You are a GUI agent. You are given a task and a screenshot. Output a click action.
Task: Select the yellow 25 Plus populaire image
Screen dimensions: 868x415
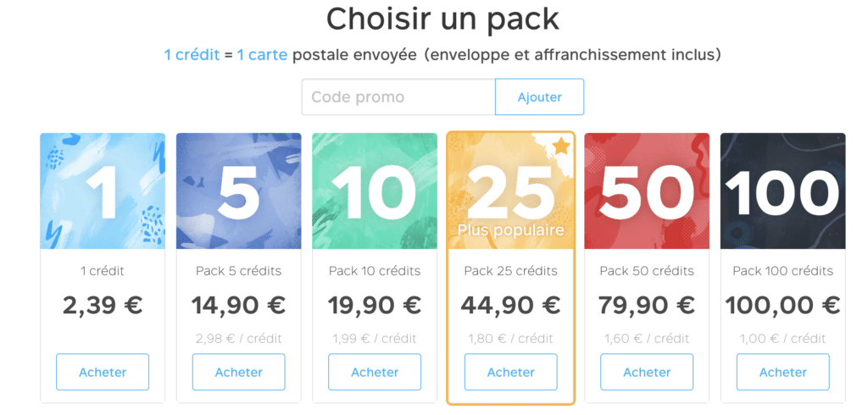coord(511,191)
